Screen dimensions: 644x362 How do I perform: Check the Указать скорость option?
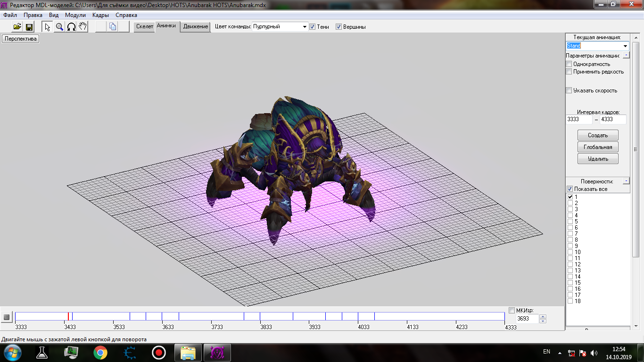pyautogui.click(x=569, y=90)
